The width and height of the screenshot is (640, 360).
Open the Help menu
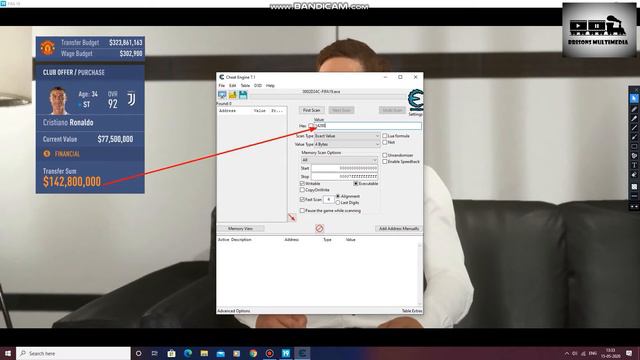pos(270,86)
